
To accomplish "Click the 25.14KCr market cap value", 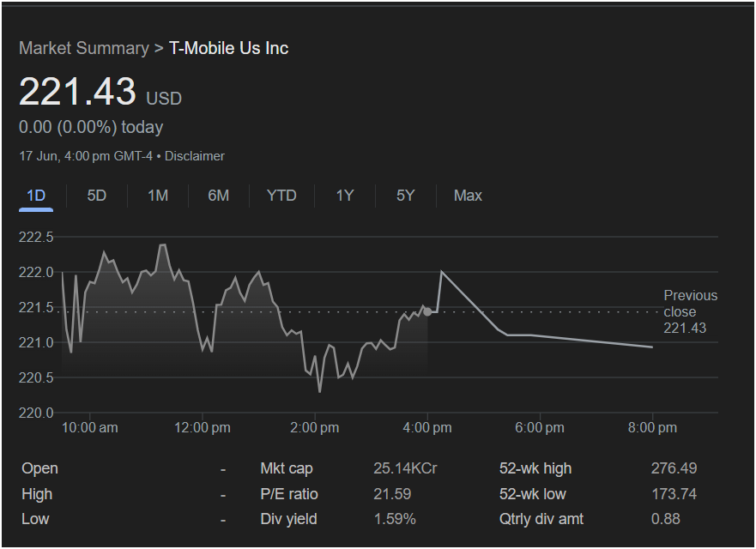I will click(x=405, y=468).
